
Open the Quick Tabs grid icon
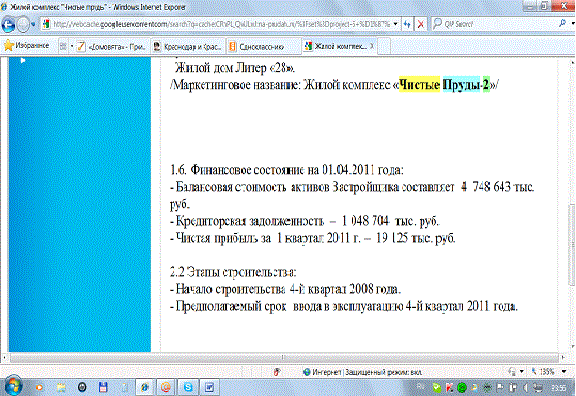63,46
